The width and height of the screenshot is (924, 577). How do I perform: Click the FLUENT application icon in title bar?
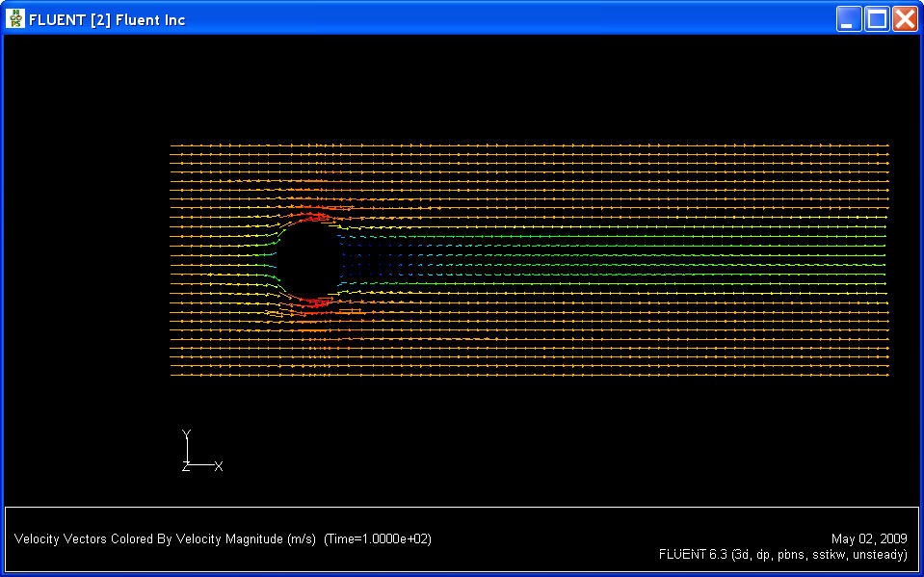pos(15,19)
